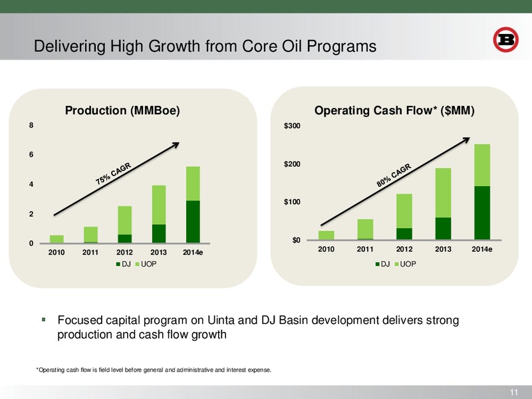
Task: Select the 2010 bar in the Production chart
Action: pyautogui.click(x=57, y=239)
